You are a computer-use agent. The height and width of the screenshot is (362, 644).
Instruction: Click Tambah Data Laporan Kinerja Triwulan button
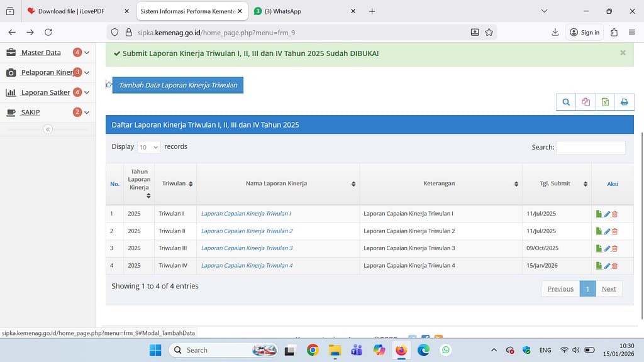coord(178,85)
